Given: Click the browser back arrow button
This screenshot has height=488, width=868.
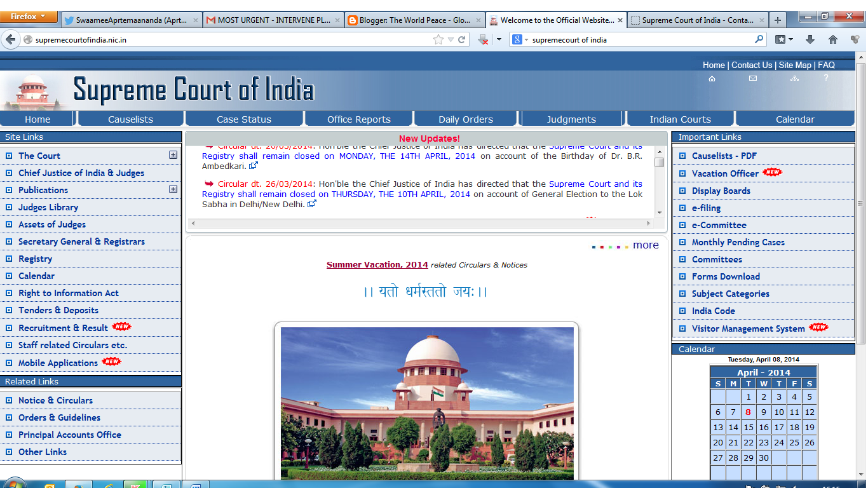Looking at the screenshot, I should click(x=10, y=39).
